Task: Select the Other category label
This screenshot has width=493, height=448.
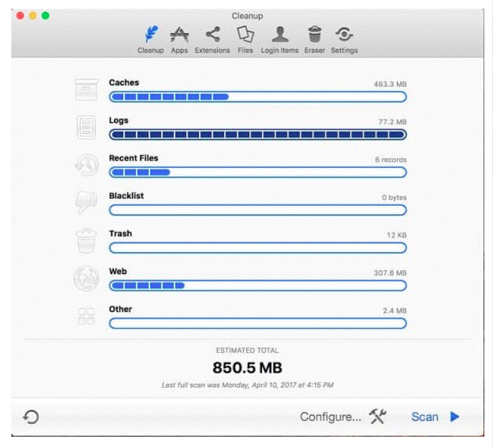Action: tap(120, 309)
